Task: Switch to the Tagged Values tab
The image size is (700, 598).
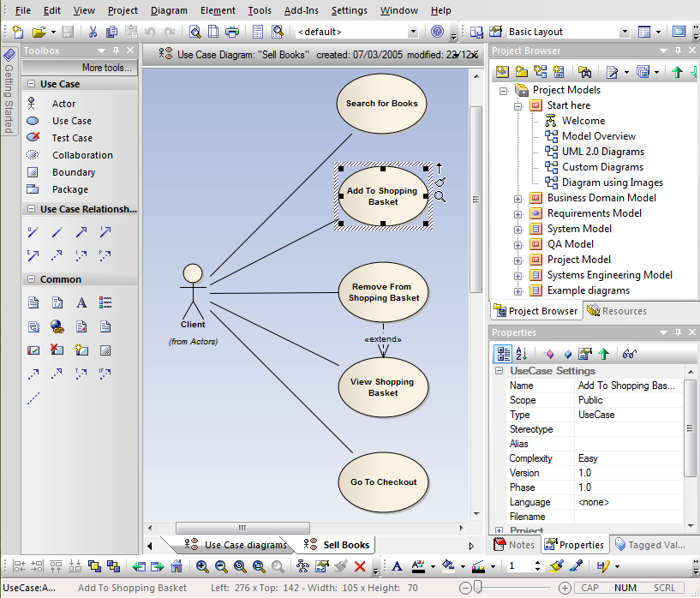Action: (x=650, y=545)
